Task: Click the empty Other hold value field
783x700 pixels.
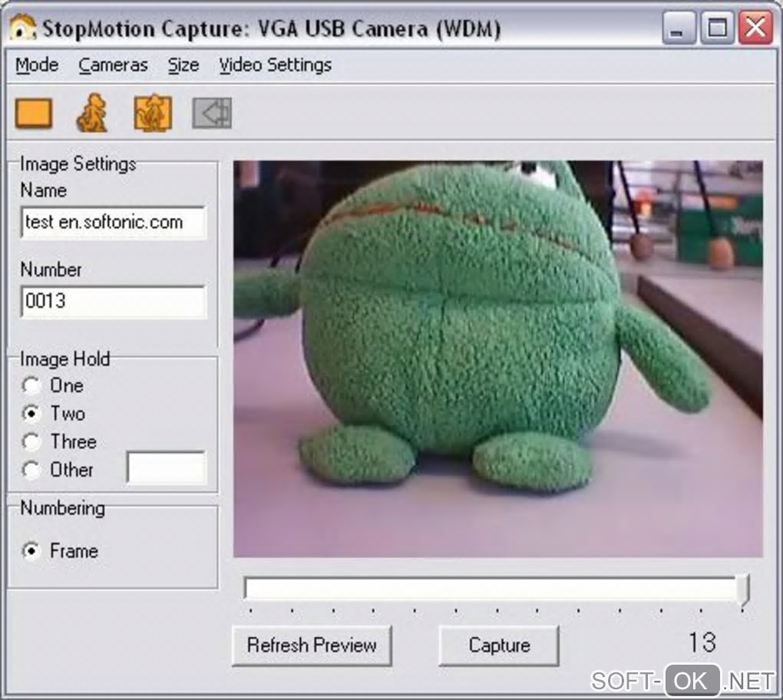Action: pyautogui.click(x=167, y=467)
